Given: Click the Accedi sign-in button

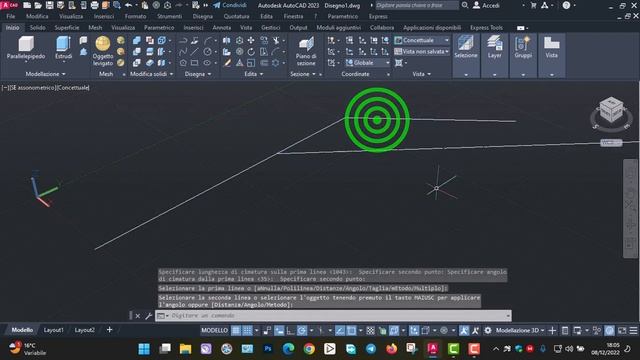Looking at the screenshot, I should 486,5.
